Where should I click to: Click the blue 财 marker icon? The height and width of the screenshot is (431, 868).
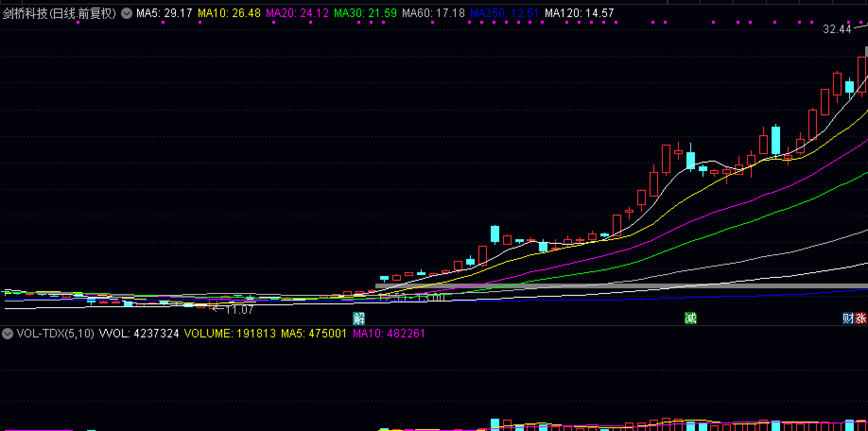(849, 318)
